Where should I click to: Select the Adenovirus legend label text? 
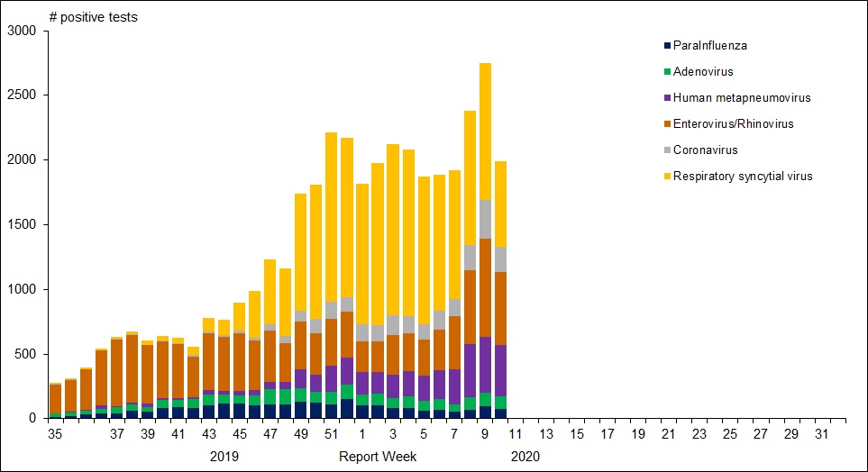(704, 72)
